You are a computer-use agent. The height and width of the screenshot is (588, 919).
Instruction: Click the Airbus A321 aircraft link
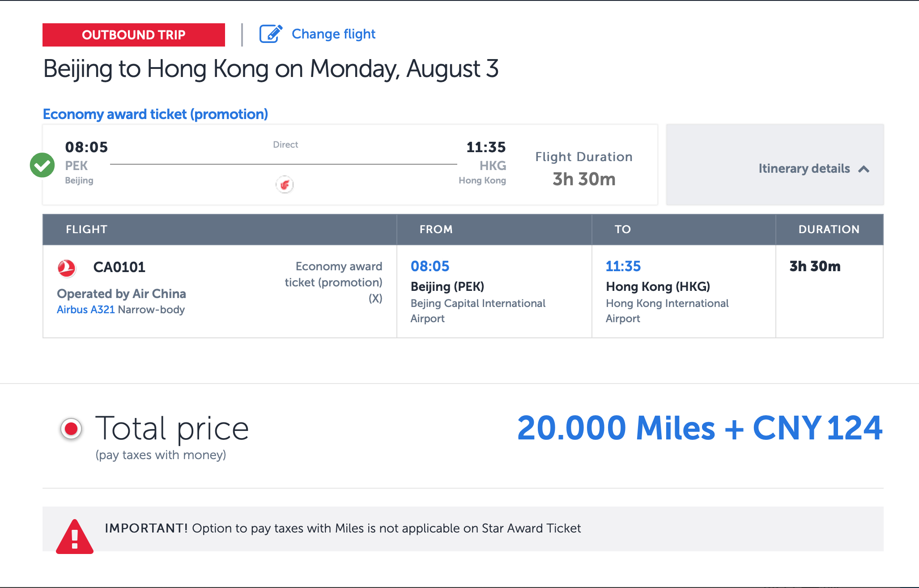[x=86, y=310]
